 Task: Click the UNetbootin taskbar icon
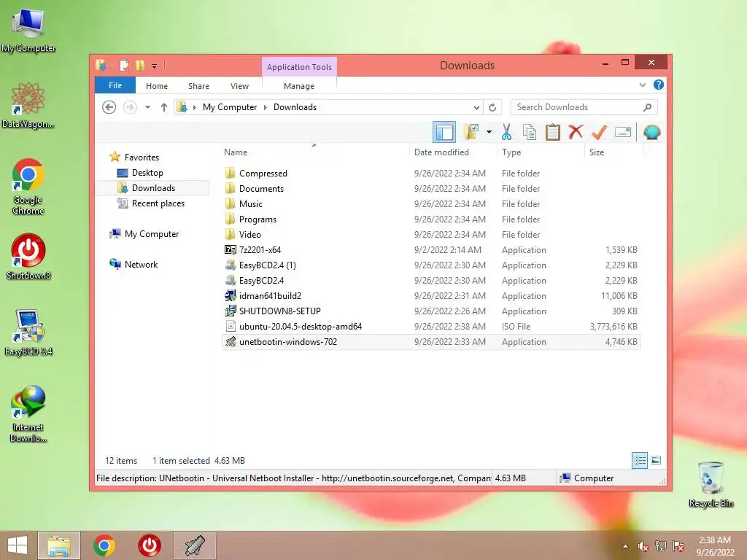pyautogui.click(x=194, y=545)
